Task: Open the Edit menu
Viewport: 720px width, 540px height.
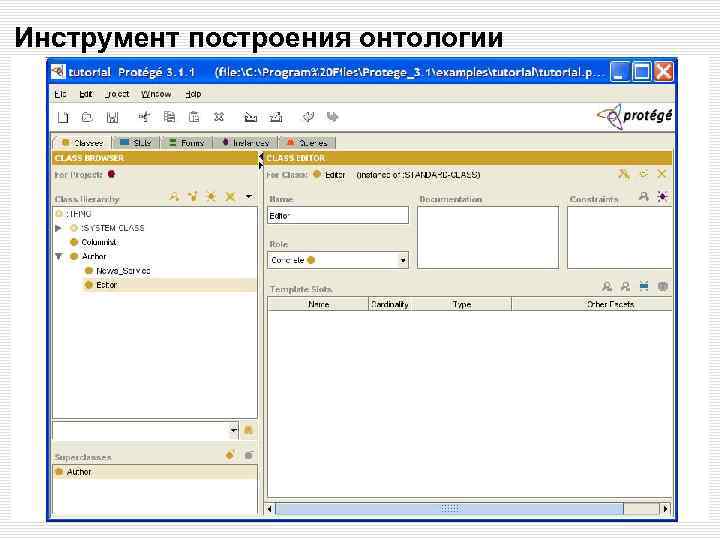Action: [x=86, y=94]
